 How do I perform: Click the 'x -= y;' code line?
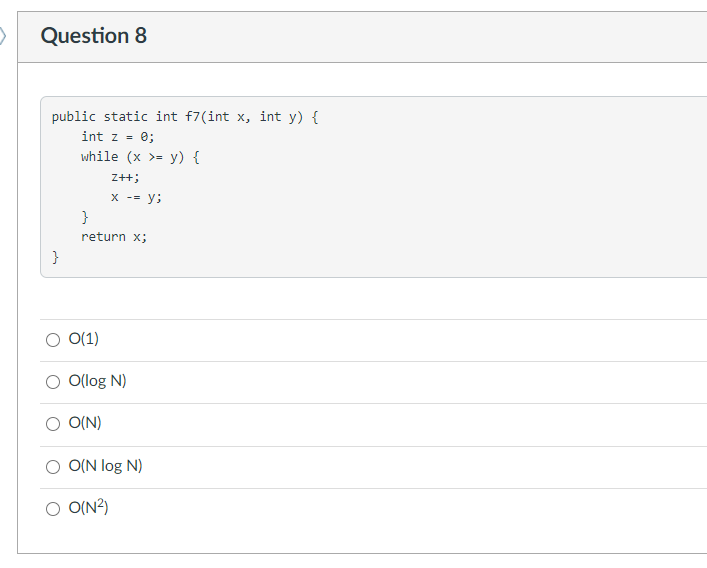coord(136,197)
